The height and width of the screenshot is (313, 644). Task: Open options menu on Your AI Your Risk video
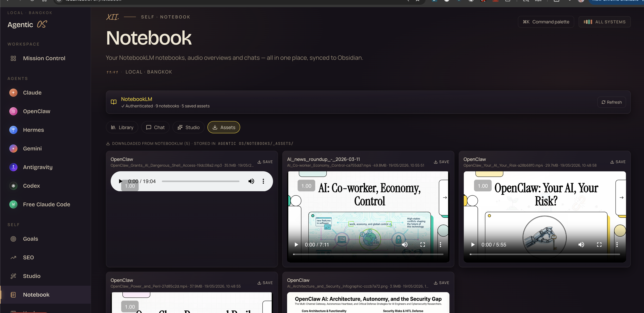[x=617, y=245]
